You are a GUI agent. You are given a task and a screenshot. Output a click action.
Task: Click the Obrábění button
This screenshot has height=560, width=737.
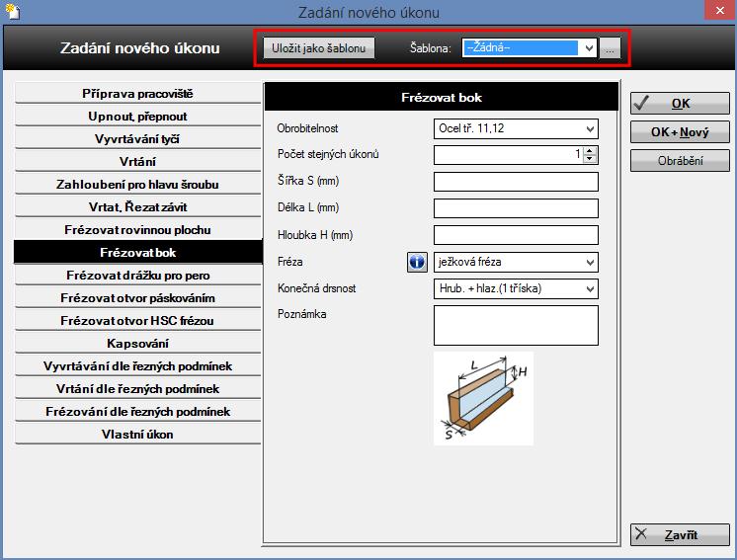tap(680, 161)
